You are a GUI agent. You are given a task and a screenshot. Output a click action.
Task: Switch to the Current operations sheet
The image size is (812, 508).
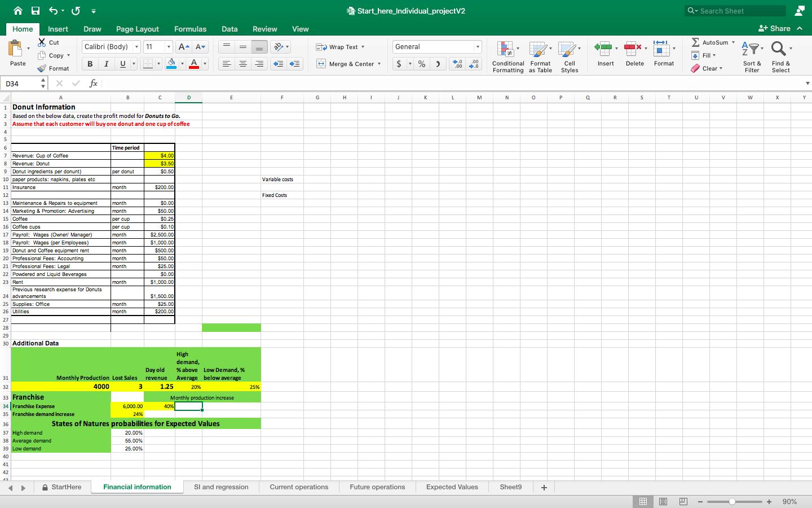pos(299,487)
